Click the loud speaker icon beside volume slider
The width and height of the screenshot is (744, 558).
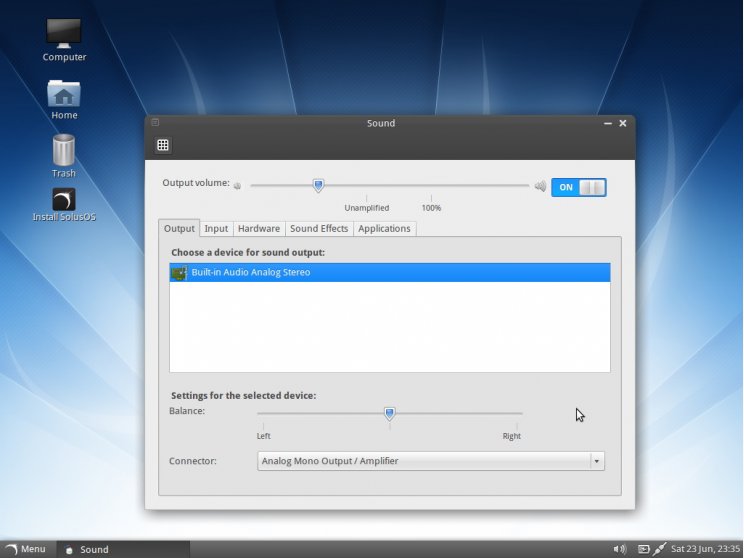[540, 186]
